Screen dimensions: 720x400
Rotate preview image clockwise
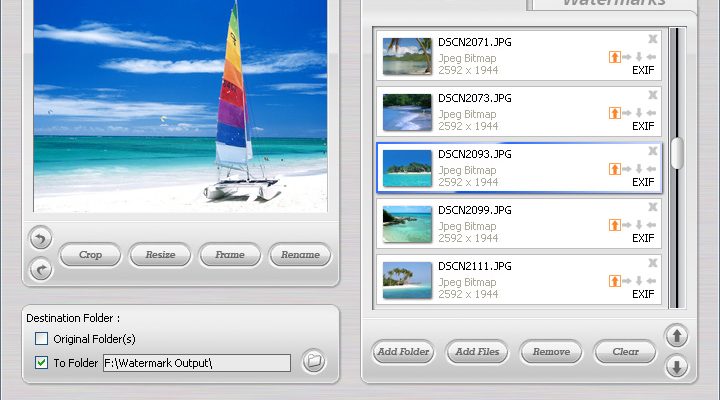pyautogui.click(x=40, y=269)
